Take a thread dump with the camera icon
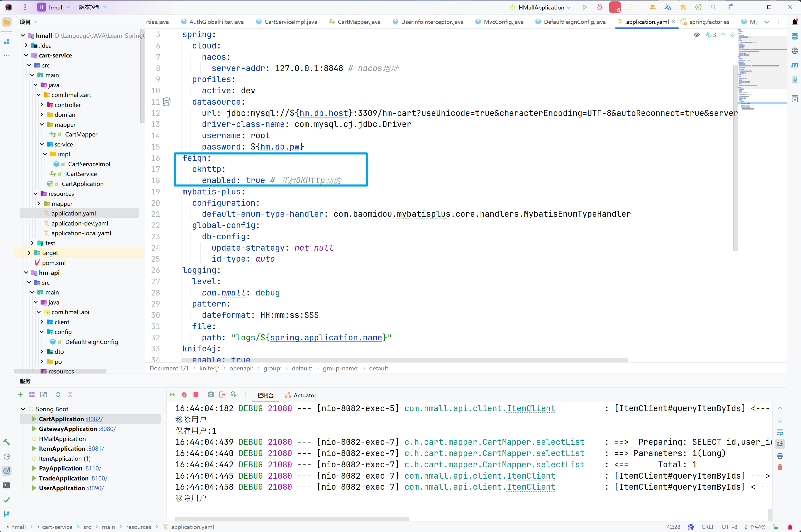801x532 pixels. click(x=211, y=395)
